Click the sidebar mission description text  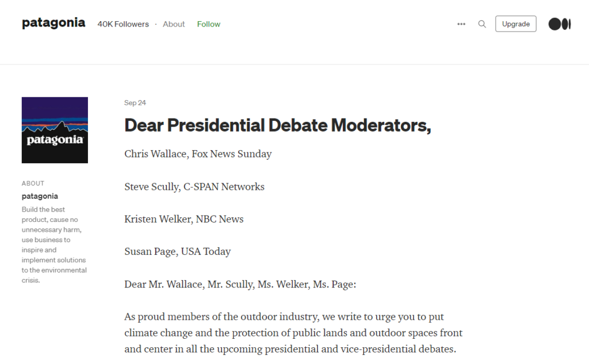tap(54, 244)
